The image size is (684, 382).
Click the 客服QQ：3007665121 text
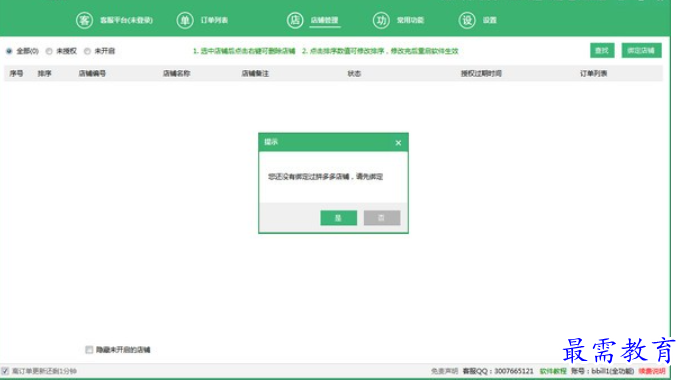coord(498,371)
